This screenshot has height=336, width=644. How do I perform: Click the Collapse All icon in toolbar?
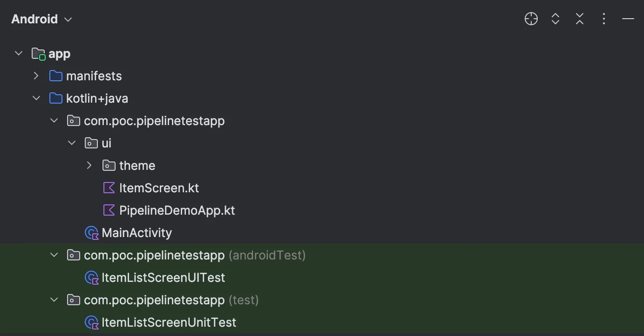(x=579, y=19)
